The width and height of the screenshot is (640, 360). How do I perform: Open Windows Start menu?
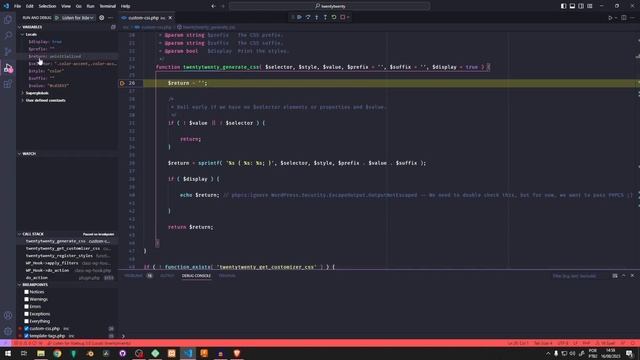tap(8, 353)
